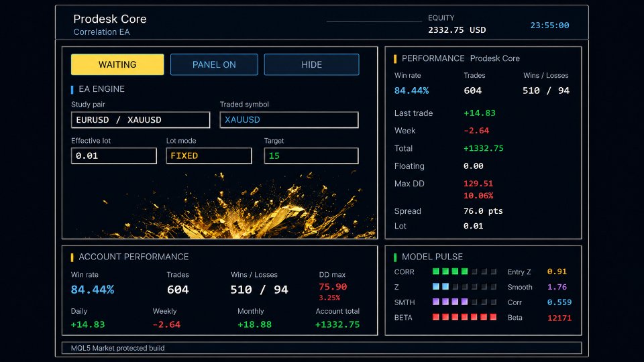The height and width of the screenshot is (362, 644).
Task: Click the Lot mode field FIXED
Action: tap(209, 156)
